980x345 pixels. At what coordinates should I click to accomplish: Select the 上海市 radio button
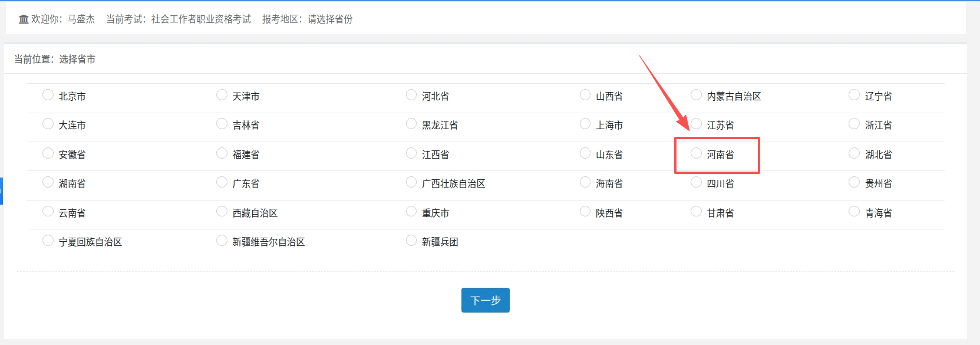585,124
